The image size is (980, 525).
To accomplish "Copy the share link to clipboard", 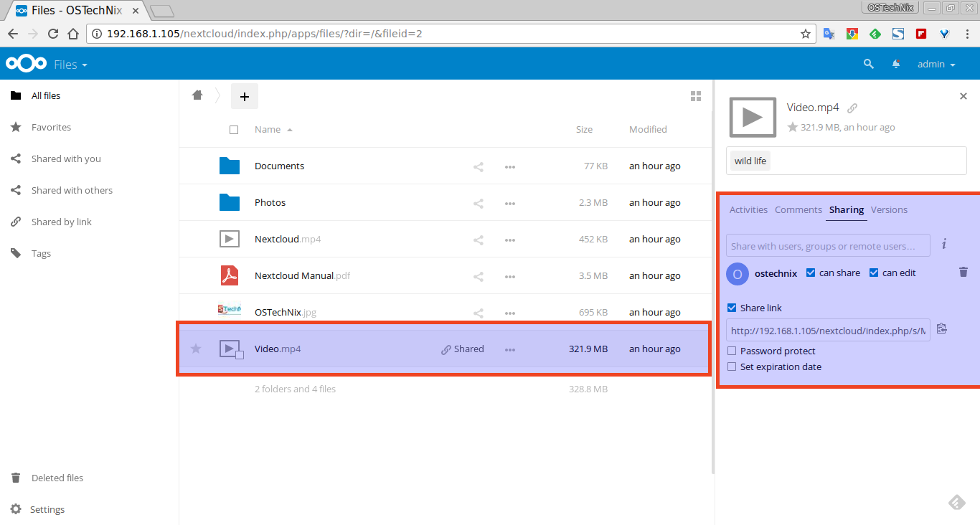I will point(942,329).
